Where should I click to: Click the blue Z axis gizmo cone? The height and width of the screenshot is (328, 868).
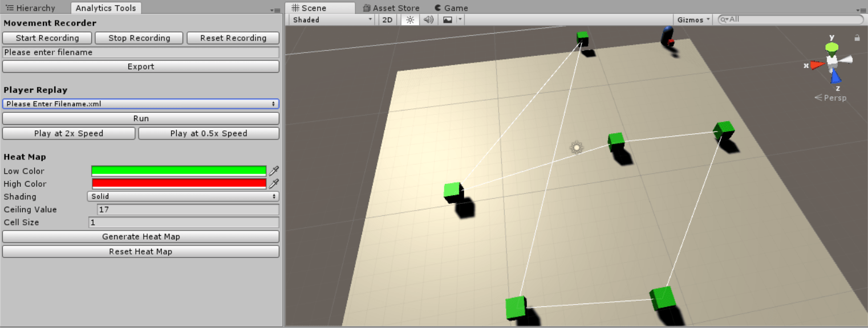pyautogui.click(x=835, y=76)
